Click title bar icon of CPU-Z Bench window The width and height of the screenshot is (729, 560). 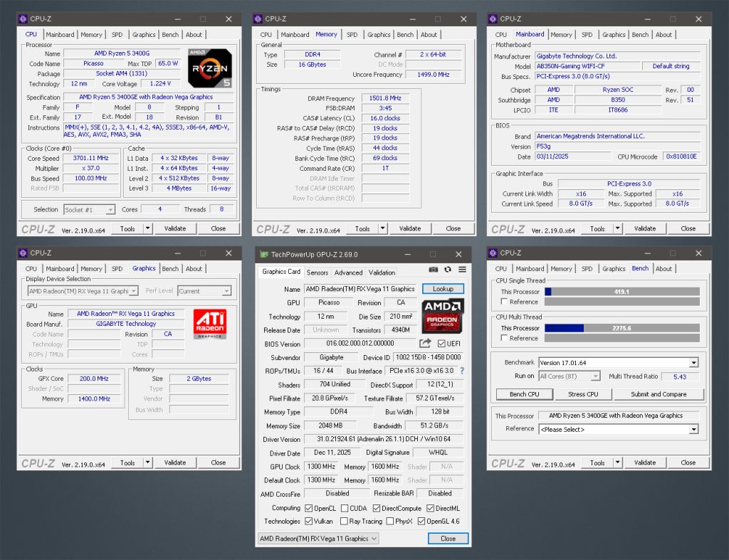tap(493, 253)
